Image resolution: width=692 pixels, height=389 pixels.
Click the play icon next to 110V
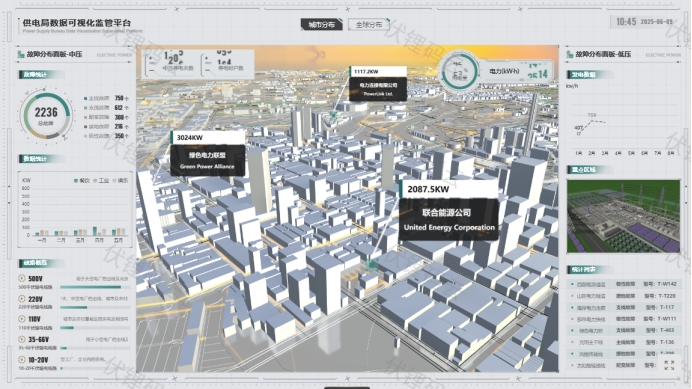coord(22,319)
